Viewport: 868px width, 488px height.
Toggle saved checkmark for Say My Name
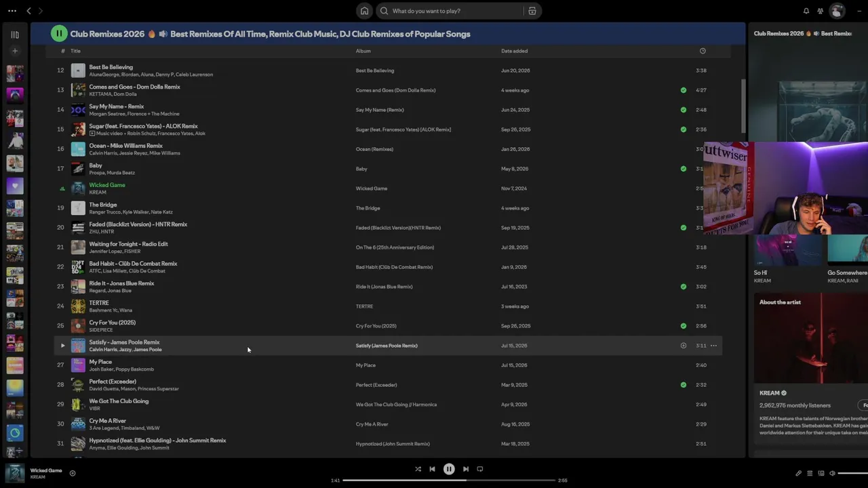click(684, 110)
